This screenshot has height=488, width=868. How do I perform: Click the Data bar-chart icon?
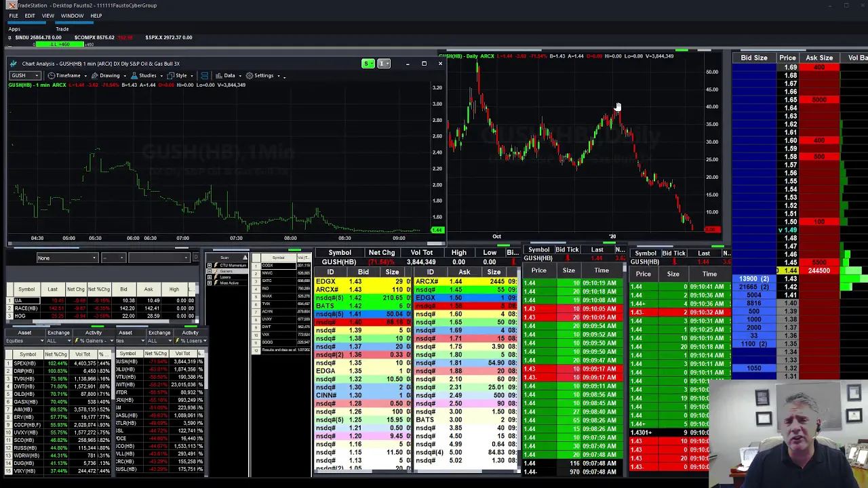(x=220, y=75)
